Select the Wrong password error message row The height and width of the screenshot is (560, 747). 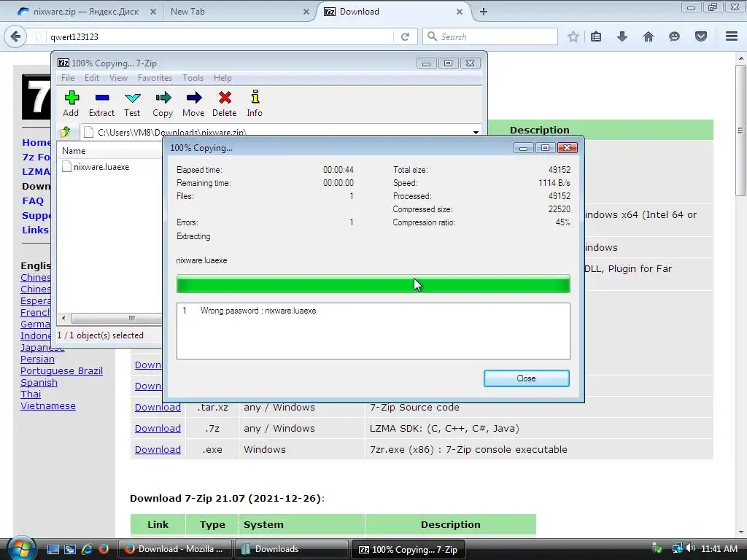pos(373,311)
